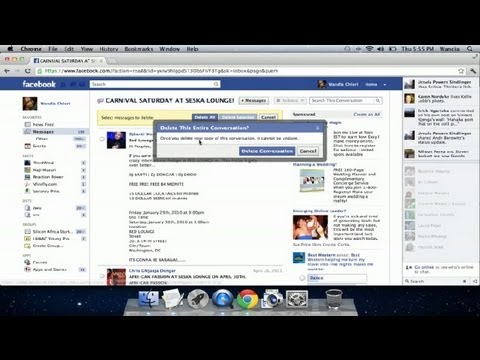Click Cancel in the yellow select-messages bar
This screenshot has height=360, width=480.
pos(268,117)
